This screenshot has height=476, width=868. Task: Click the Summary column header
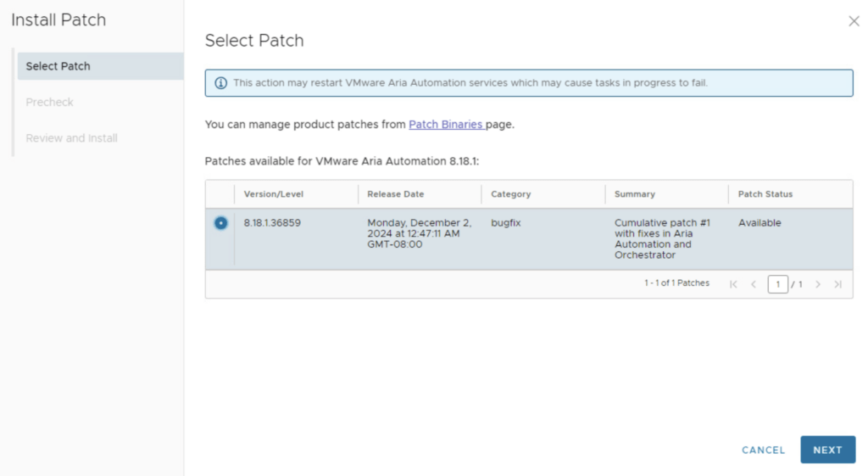pyautogui.click(x=634, y=194)
